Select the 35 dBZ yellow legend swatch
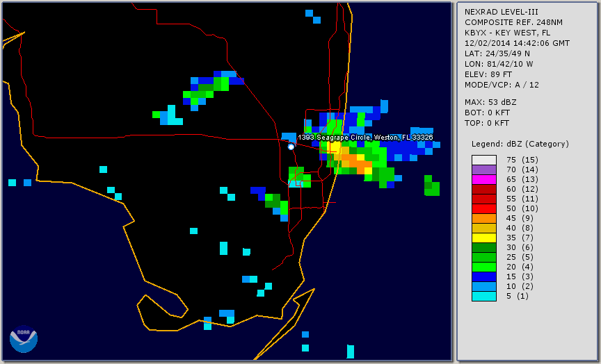601x364 pixels. [x=483, y=238]
